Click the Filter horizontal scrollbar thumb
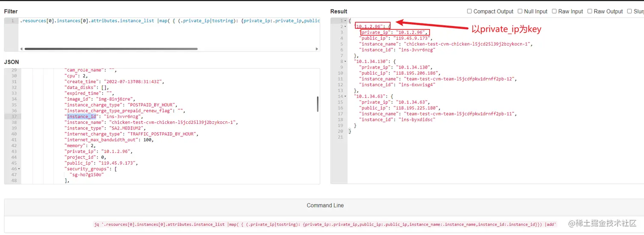644x235 pixels. [x=111, y=49]
